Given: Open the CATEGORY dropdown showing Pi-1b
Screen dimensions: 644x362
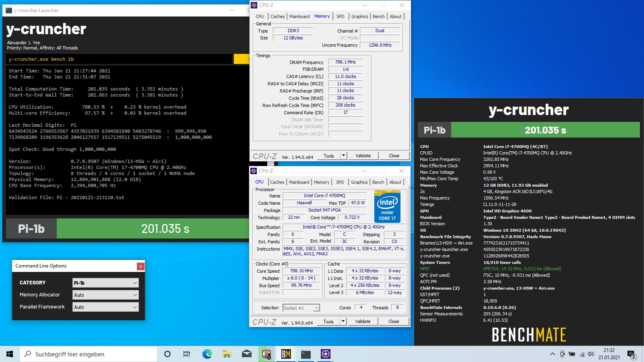Looking at the screenshot, I should [105, 283].
